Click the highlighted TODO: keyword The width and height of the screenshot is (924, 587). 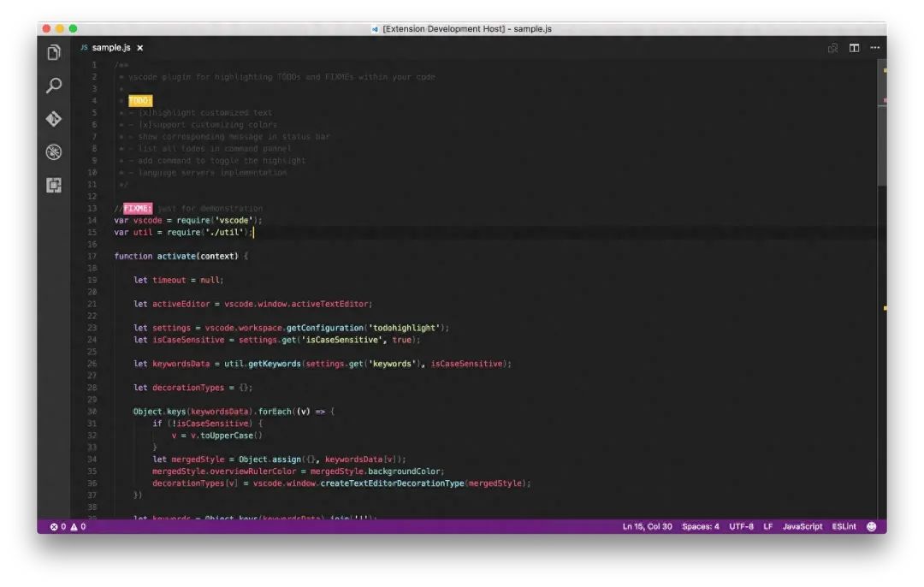click(140, 101)
